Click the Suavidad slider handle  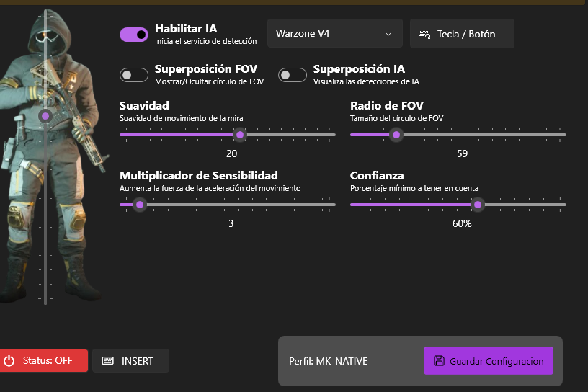click(240, 135)
